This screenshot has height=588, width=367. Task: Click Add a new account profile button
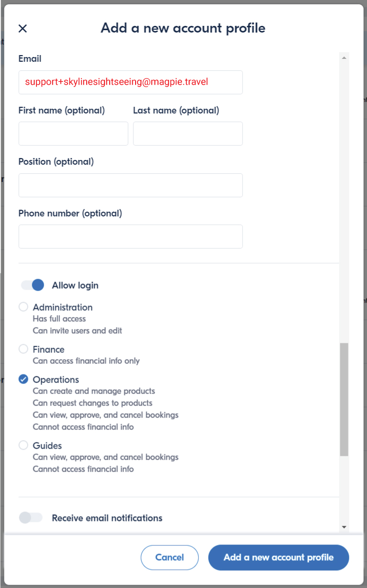(x=278, y=557)
